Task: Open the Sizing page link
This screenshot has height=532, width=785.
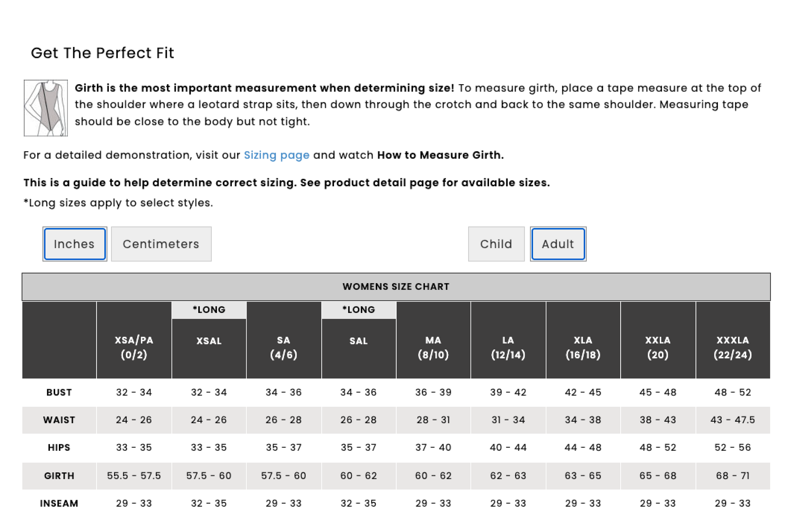Action: click(x=276, y=155)
